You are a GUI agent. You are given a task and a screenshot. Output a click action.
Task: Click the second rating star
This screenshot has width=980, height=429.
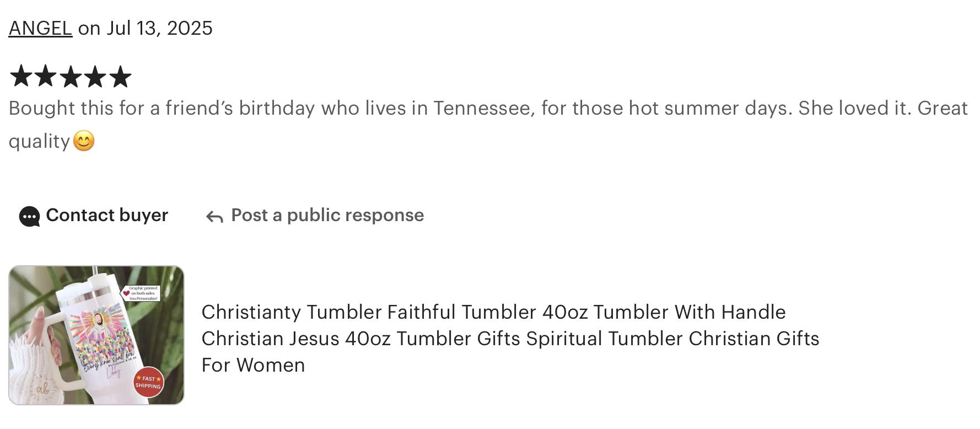pyautogui.click(x=46, y=77)
